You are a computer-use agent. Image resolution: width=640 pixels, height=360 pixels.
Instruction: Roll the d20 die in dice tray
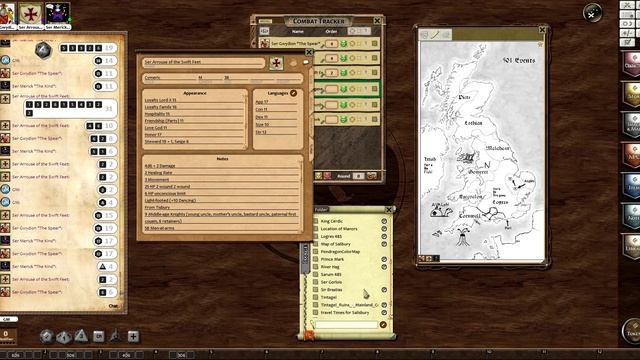coord(46,336)
